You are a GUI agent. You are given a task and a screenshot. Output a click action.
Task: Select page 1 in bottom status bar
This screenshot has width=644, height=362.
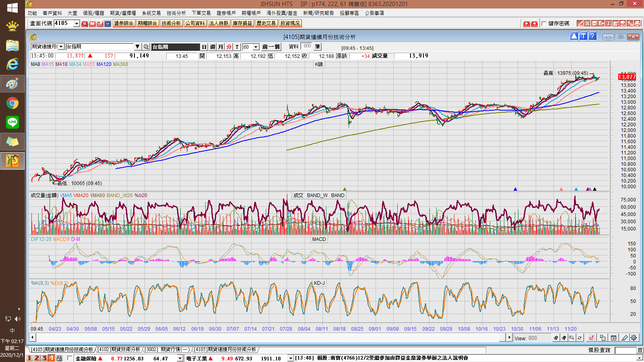click(29, 358)
